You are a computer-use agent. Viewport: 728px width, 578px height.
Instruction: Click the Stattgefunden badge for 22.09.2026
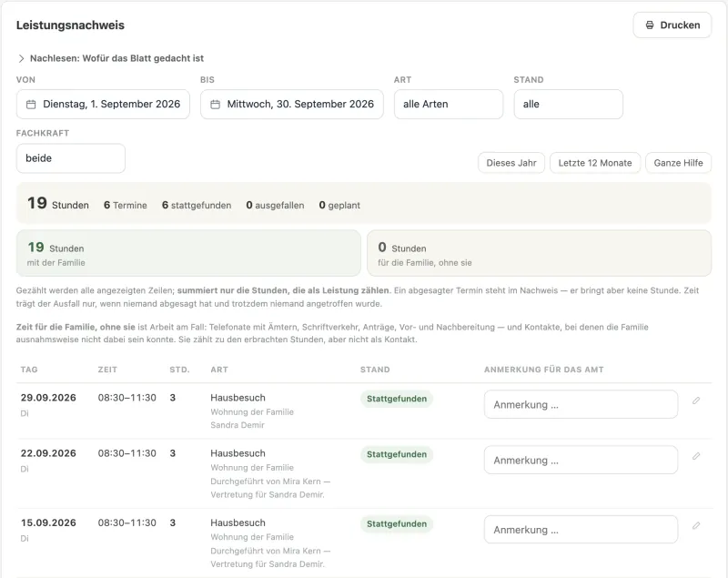pyautogui.click(x=397, y=454)
